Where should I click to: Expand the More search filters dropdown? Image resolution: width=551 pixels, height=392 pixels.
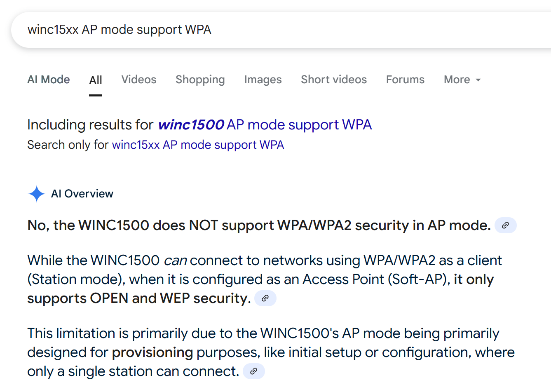462,80
